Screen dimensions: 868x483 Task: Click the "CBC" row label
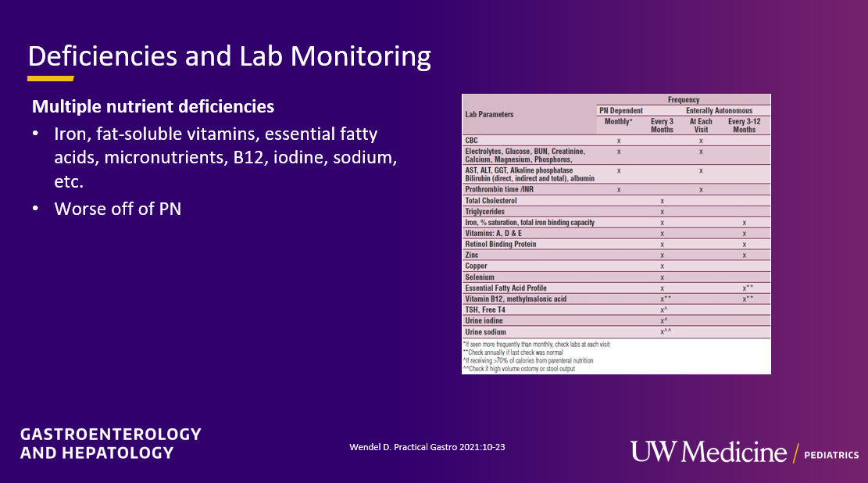tap(472, 141)
